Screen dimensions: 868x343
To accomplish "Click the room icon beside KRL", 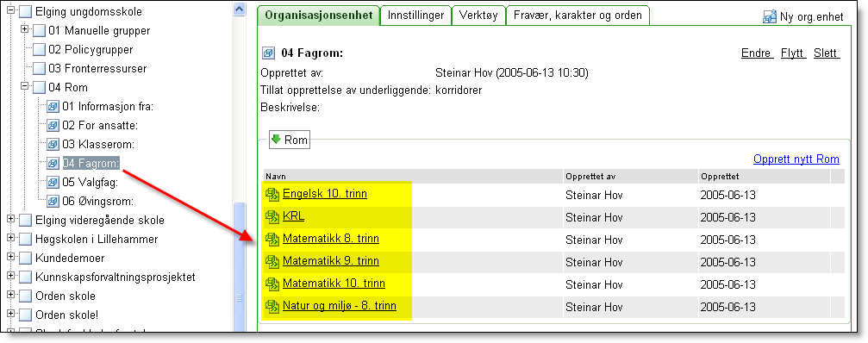I will click(272, 216).
